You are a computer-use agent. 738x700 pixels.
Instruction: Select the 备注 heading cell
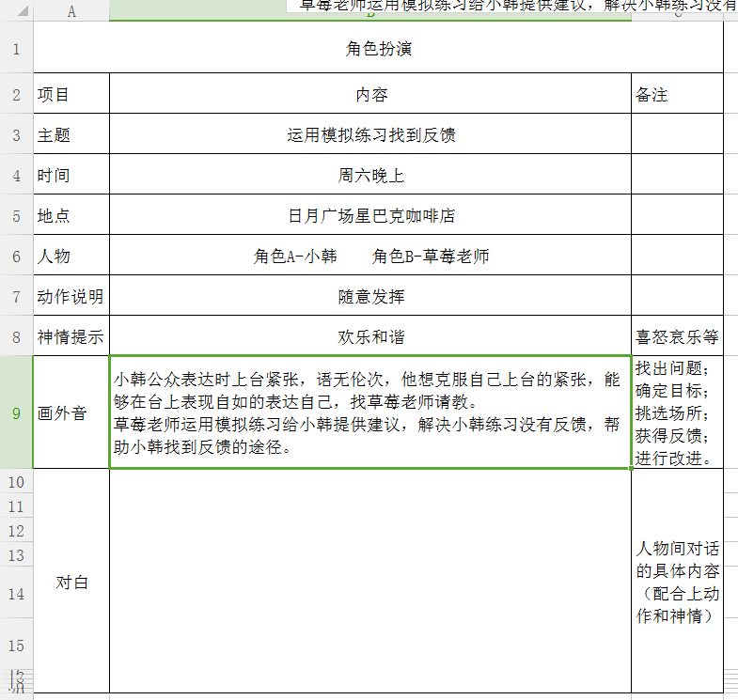point(677,95)
